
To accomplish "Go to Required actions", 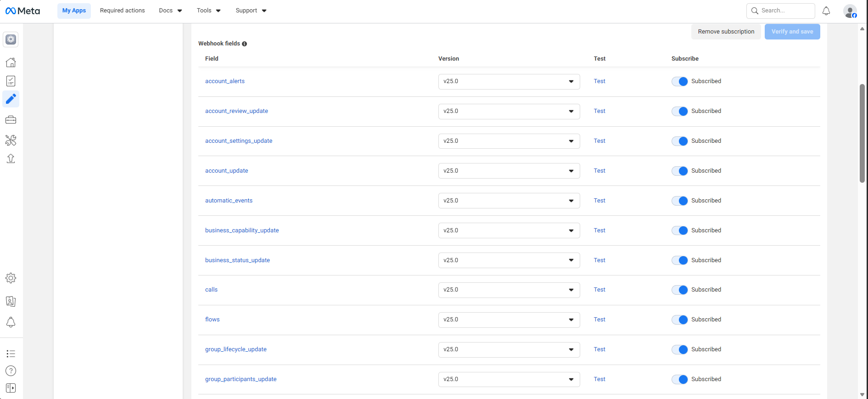I will (x=122, y=11).
